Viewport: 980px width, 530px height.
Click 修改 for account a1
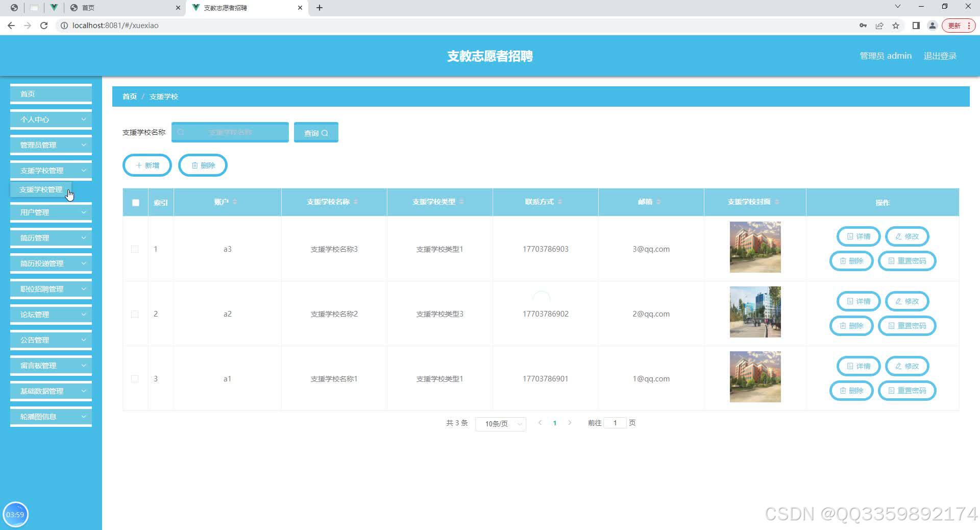click(907, 366)
